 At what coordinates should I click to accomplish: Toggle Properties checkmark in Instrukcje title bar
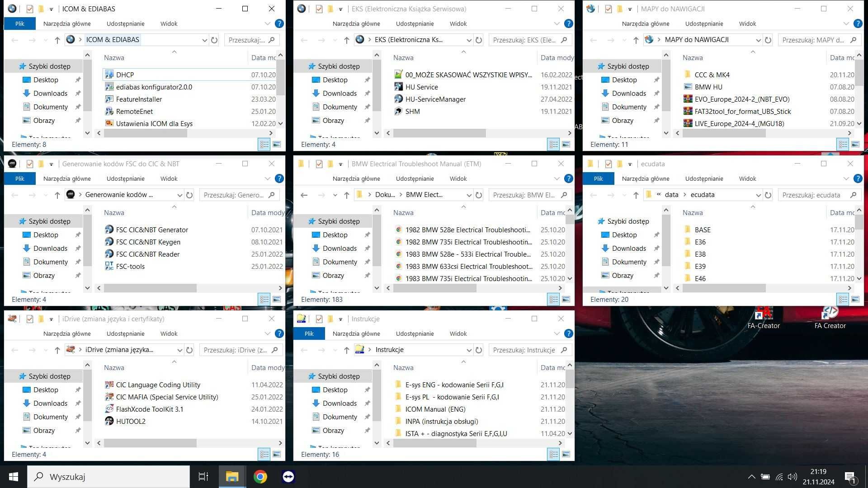point(319,319)
